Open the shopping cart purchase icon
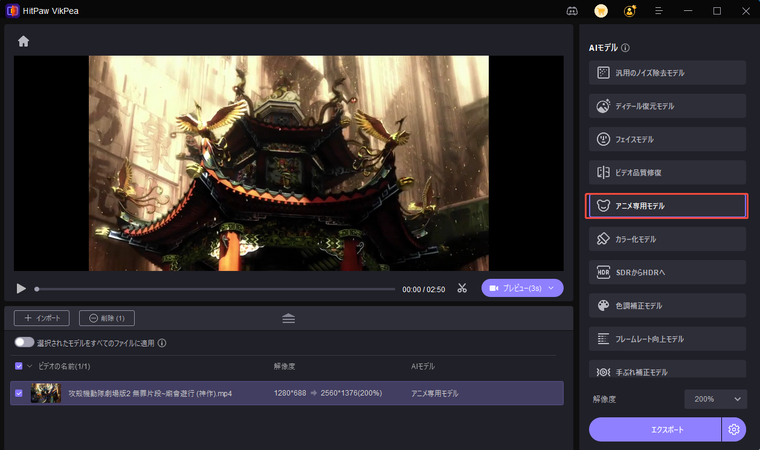This screenshot has width=760, height=450. pos(601,11)
